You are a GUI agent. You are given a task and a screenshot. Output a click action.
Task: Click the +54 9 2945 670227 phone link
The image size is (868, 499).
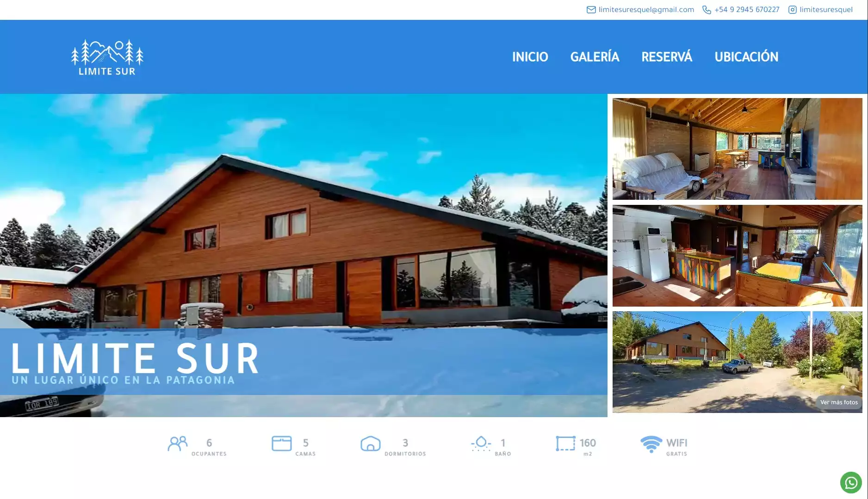747,10
